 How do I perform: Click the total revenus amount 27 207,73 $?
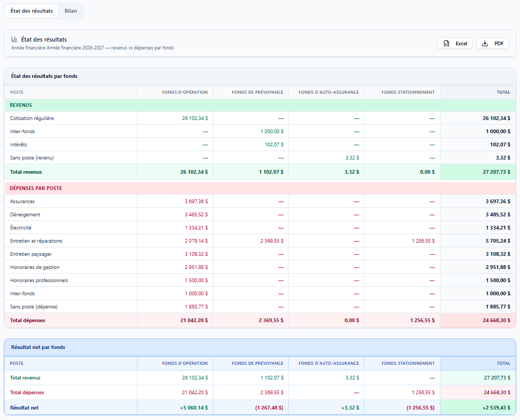[496, 172]
